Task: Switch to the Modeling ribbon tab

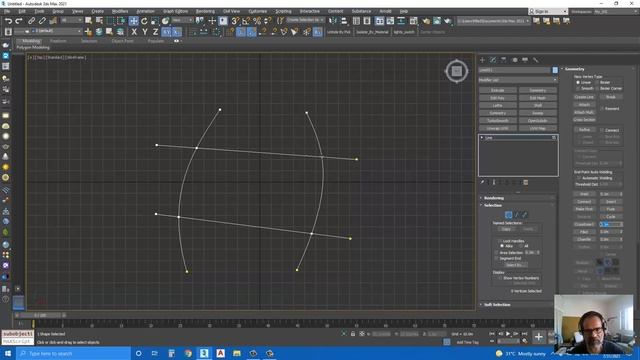Action: [31, 41]
